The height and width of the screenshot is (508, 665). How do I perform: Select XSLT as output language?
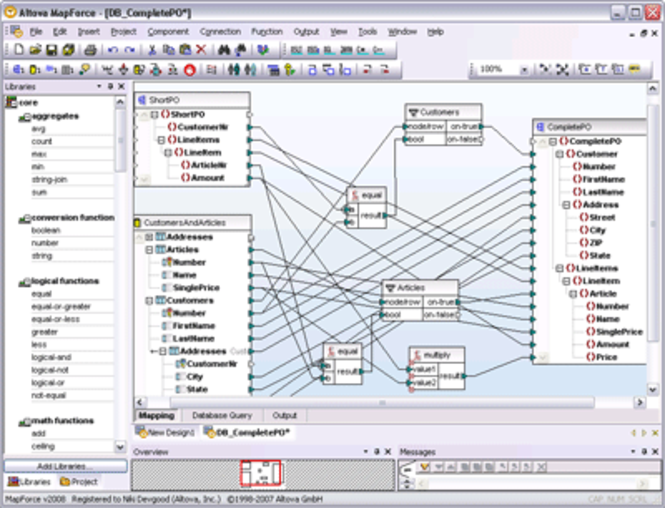point(296,50)
